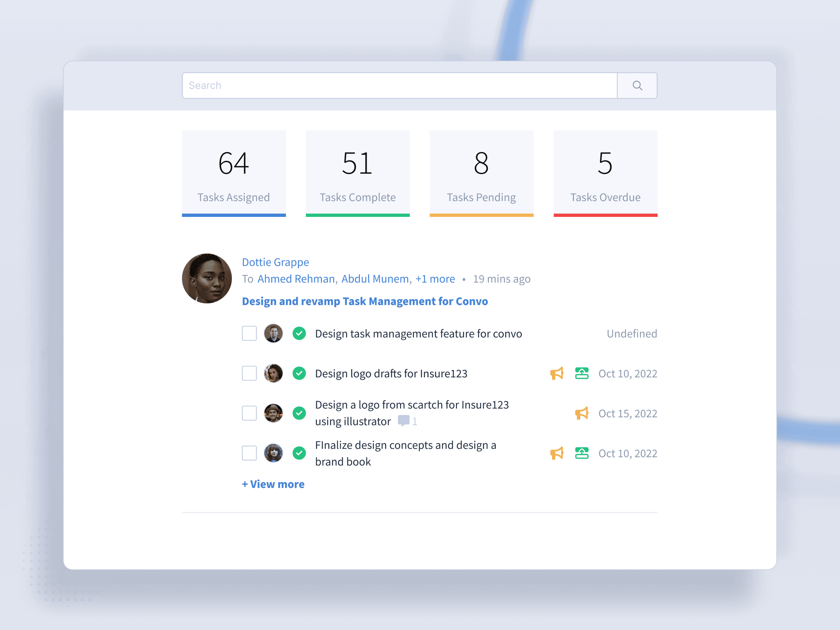Click green check status on convo feature task
The width and height of the screenshot is (840, 630).
(299, 333)
